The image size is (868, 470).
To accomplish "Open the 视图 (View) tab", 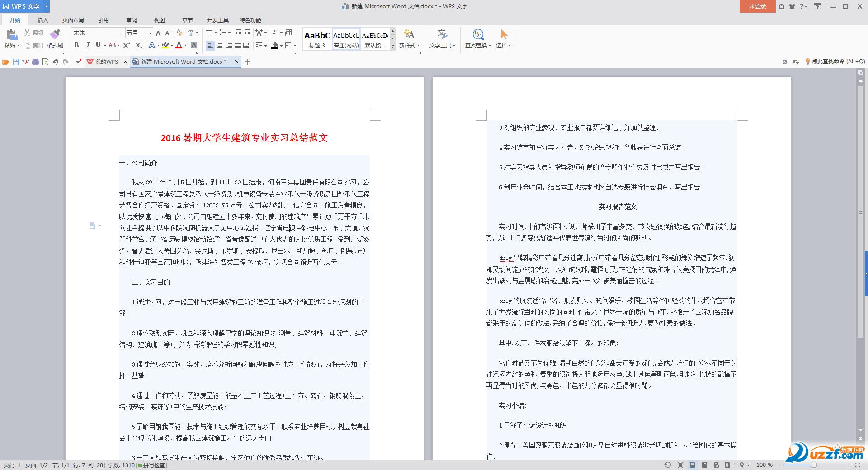I will 160,20.
